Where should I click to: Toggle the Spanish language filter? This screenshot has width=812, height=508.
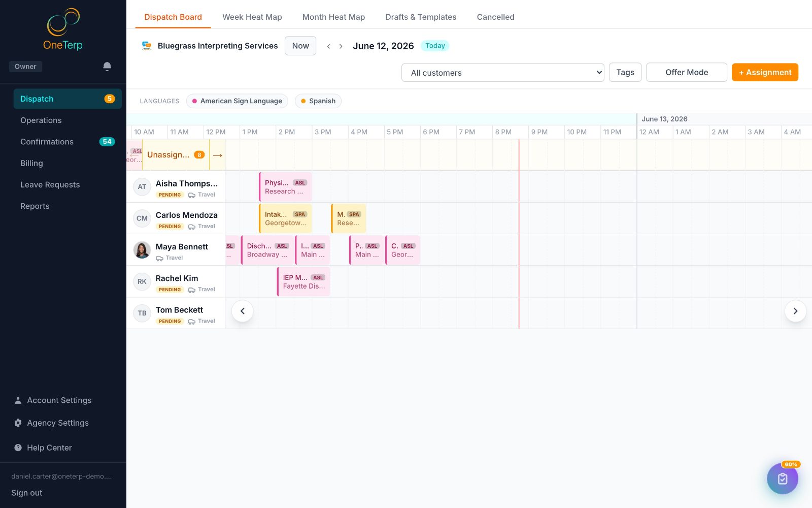pyautogui.click(x=318, y=101)
